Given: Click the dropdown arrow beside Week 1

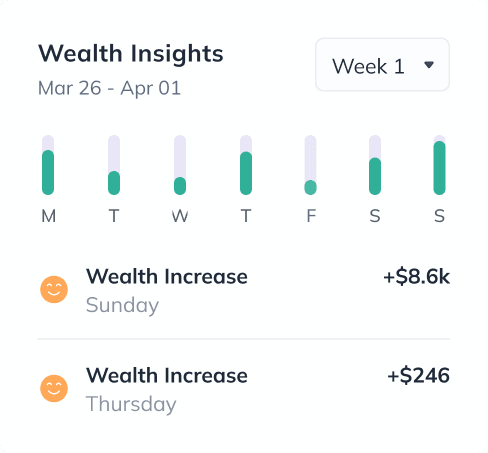Looking at the screenshot, I should tap(429, 65).
